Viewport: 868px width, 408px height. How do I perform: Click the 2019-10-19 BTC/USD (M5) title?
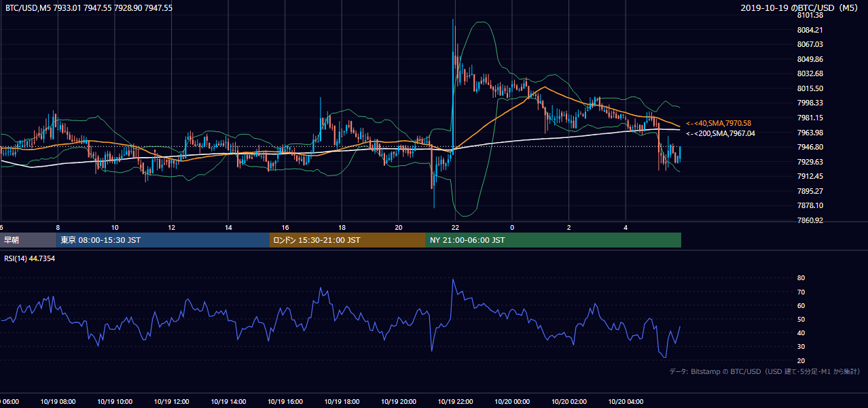click(801, 8)
